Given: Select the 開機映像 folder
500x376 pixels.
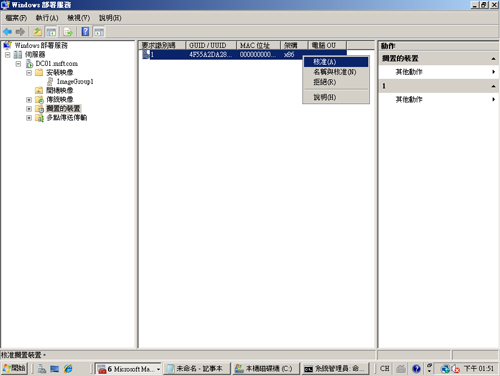Looking at the screenshot, I should pyautogui.click(x=60, y=90).
